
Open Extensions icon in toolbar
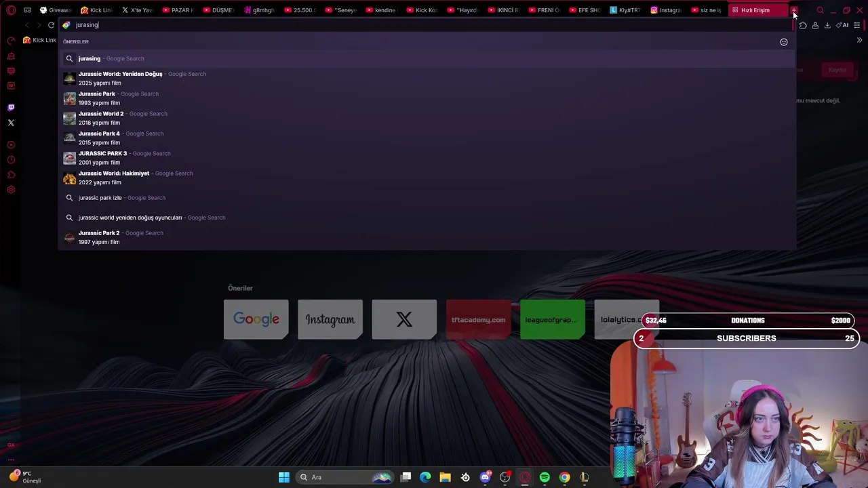click(803, 25)
